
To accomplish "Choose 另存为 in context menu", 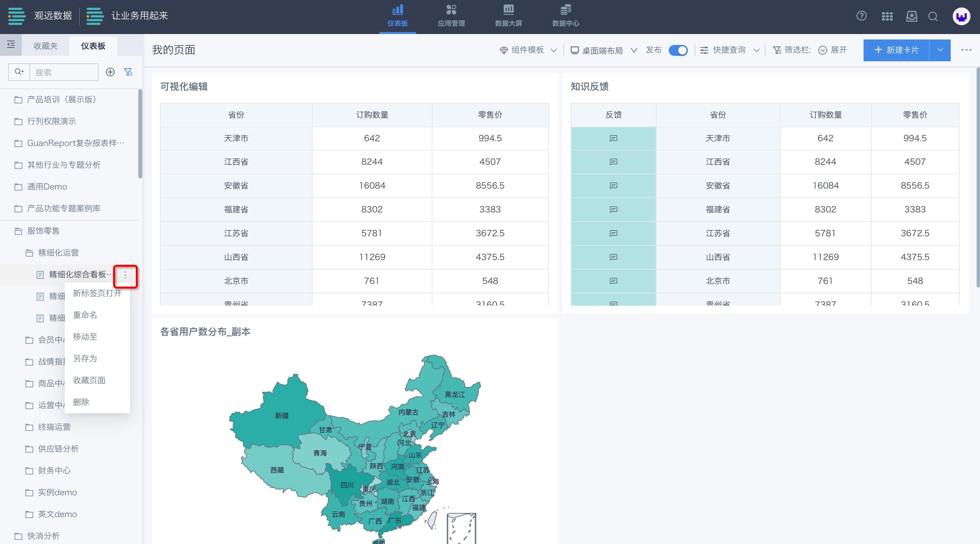I will (x=97, y=358).
